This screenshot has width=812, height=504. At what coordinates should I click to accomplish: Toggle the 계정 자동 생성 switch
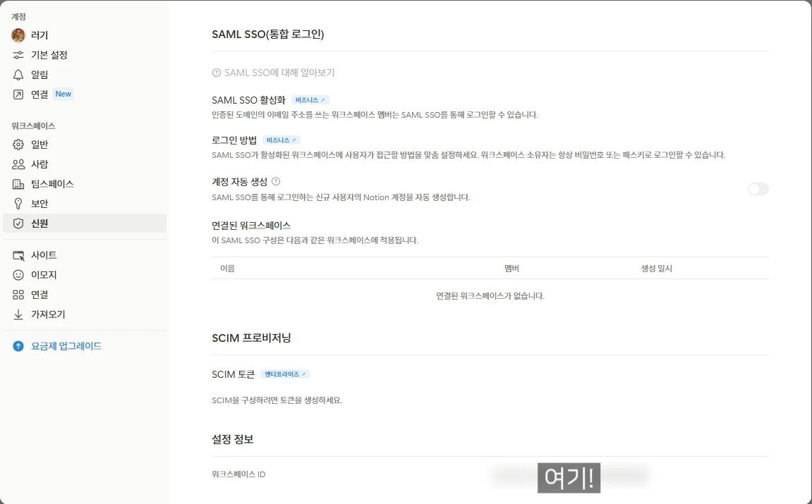click(758, 189)
